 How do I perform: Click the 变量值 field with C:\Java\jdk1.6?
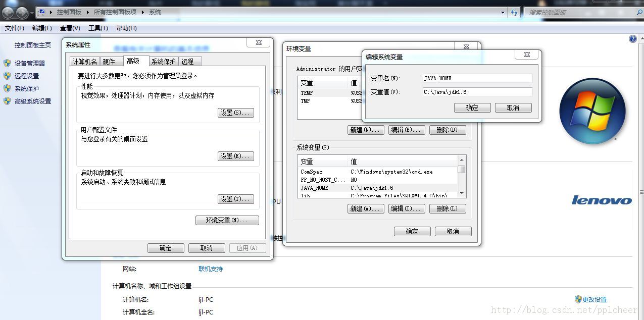point(478,92)
